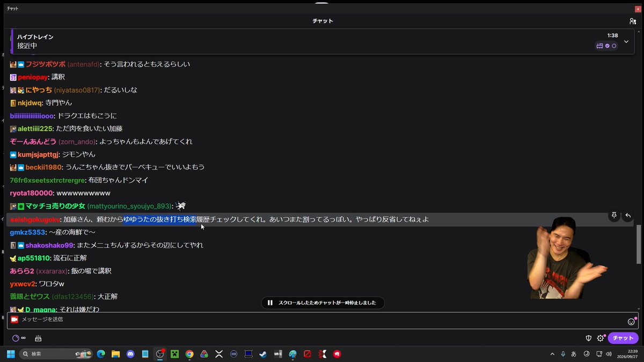Open Google Chrome from taskbar
Image resolution: width=644 pixels, height=362 pixels.
click(189, 354)
